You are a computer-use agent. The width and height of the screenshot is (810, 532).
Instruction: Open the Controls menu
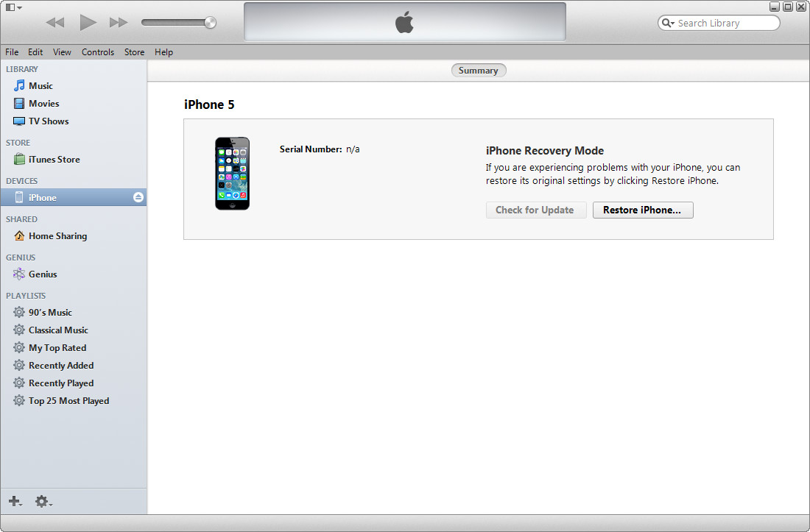pyautogui.click(x=98, y=52)
